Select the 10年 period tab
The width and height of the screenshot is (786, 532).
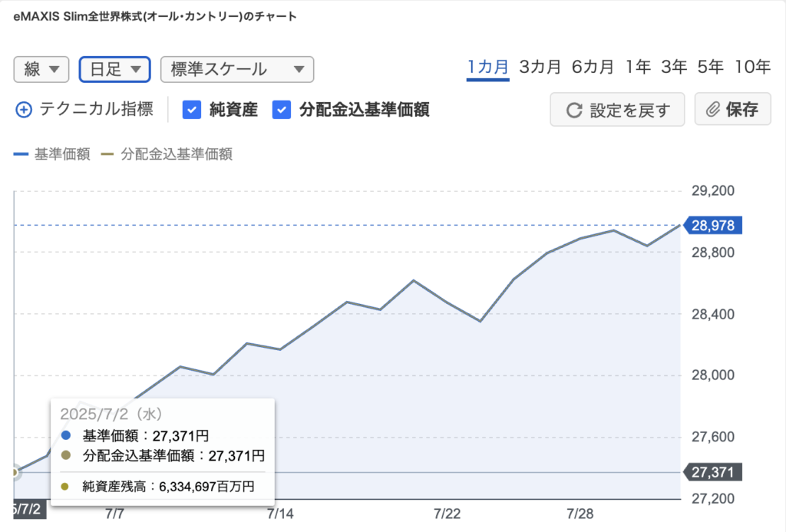[752, 67]
